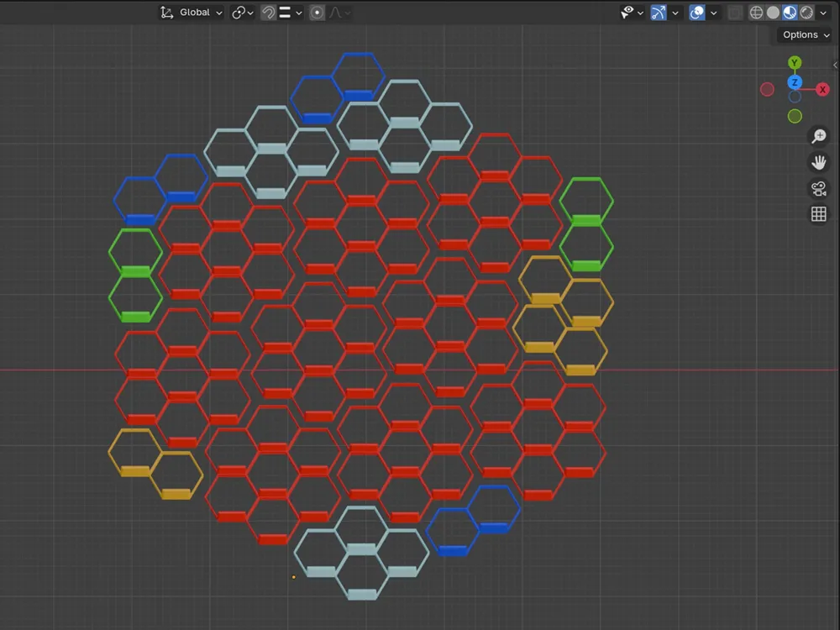840x630 pixels.
Task: Open the selectability and visibility eye menu
Action: 632,13
